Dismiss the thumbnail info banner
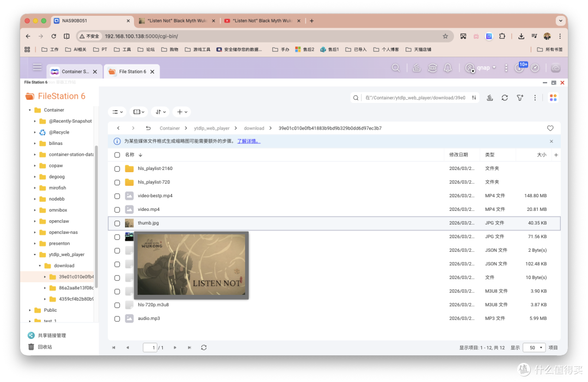Image resolution: width=588 pixels, height=382 pixels. click(551, 142)
